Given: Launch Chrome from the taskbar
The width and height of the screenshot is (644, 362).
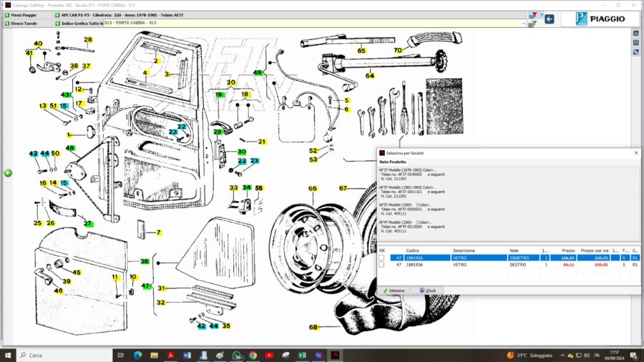Looking at the screenshot, I should [x=253, y=355].
